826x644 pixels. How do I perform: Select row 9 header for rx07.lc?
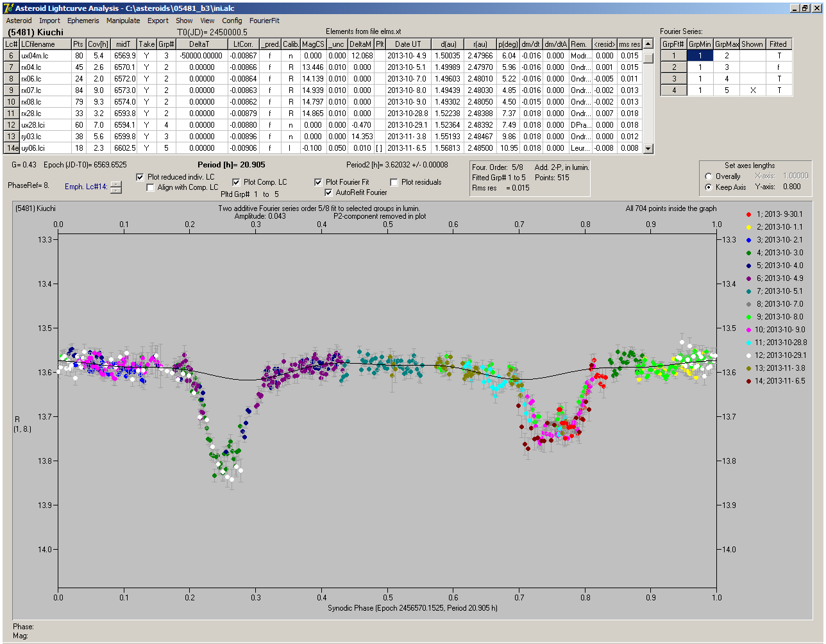12,90
